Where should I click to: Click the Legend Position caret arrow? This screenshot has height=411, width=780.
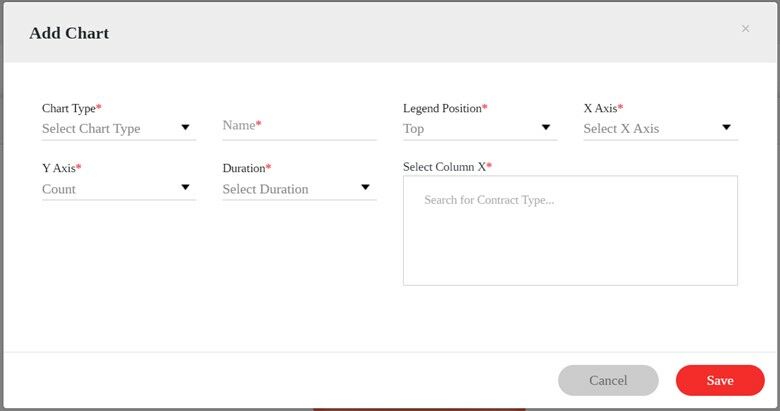point(546,128)
